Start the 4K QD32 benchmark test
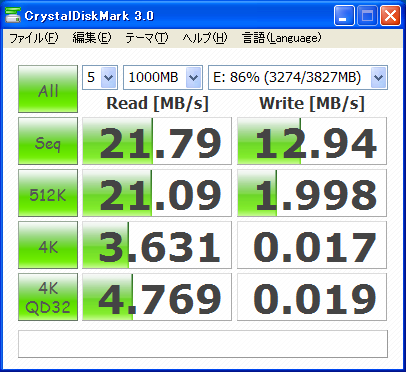 click(x=48, y=297)
